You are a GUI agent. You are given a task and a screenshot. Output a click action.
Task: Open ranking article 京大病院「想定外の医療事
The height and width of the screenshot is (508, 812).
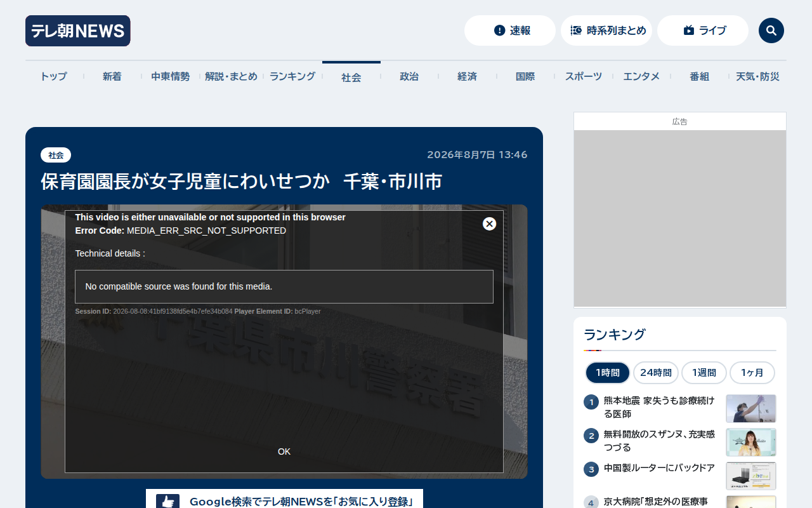(656, 502)
